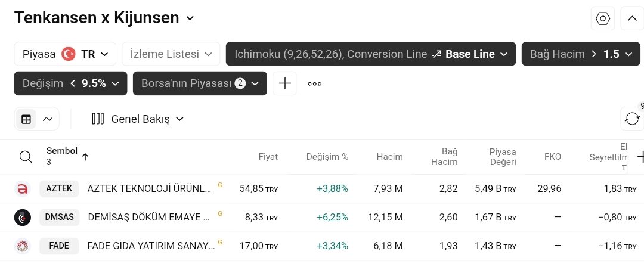This screenshot has height=264, width=644.
Task: Collapse the filter panel with the up chevron
Action: pyautogui.click(x=632, y=18)
